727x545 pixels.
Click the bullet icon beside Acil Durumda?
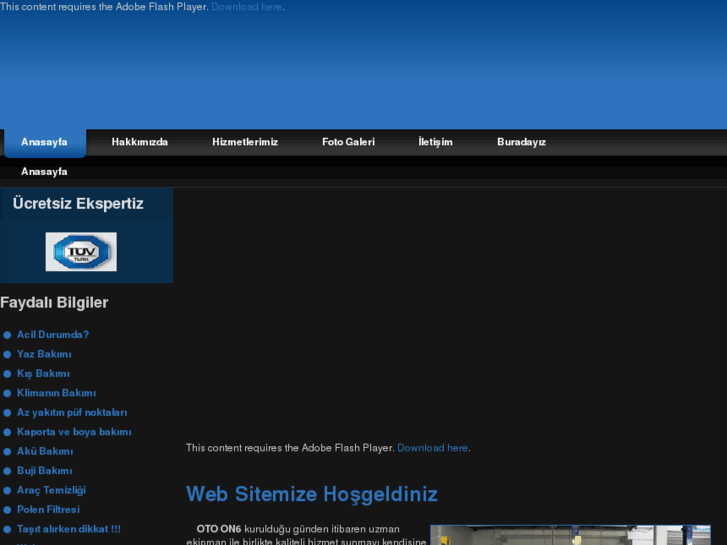pos(7,335)
